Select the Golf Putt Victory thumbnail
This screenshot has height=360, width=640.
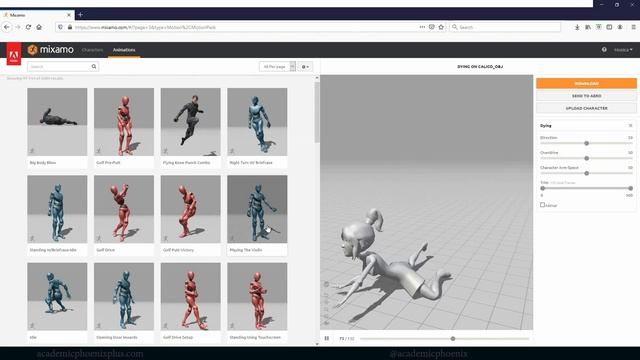click(191, 209)
